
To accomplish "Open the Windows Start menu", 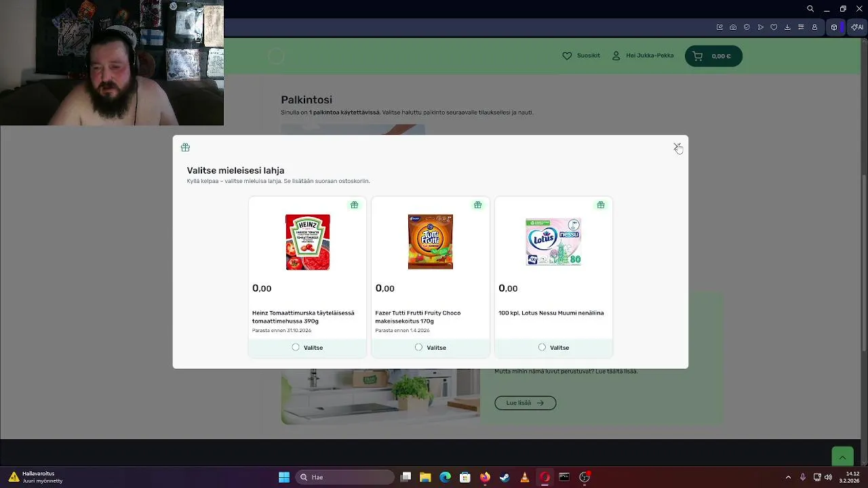I will [284, 477].
